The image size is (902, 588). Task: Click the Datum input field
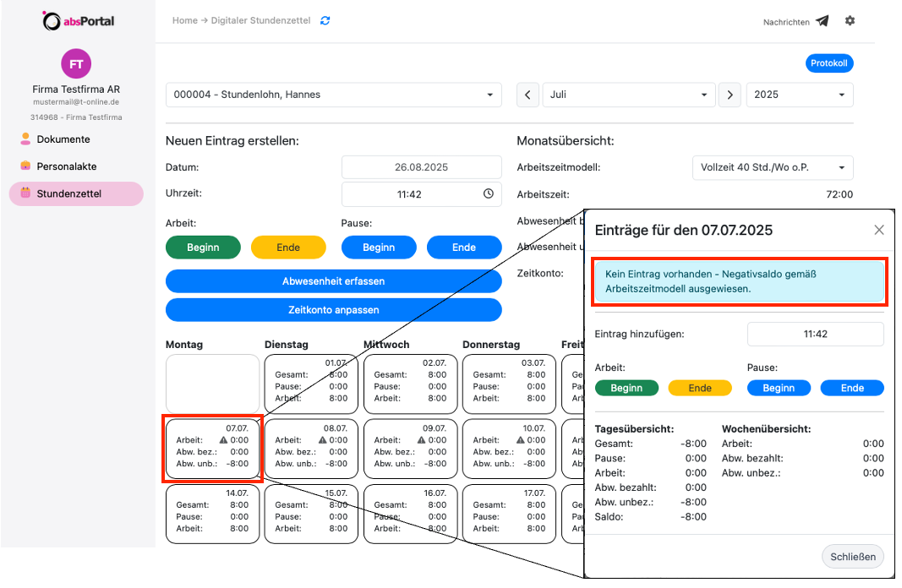point(421,167)
